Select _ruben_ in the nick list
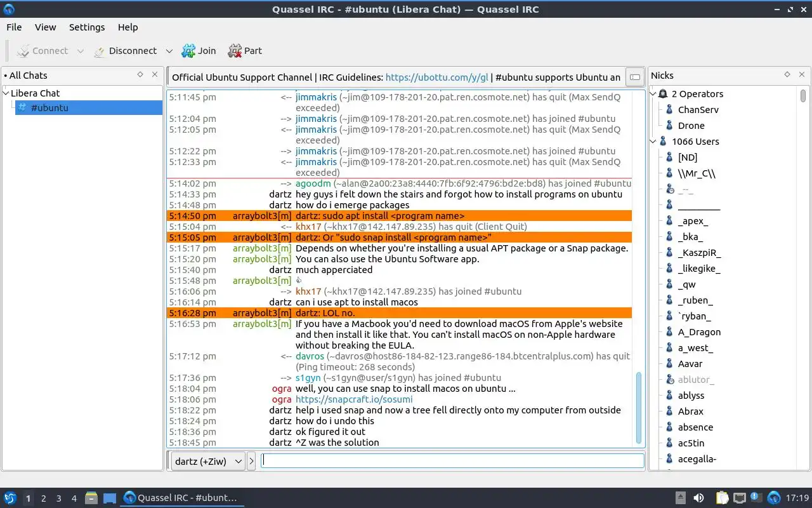812x508 pixels. tap(695, 300)
